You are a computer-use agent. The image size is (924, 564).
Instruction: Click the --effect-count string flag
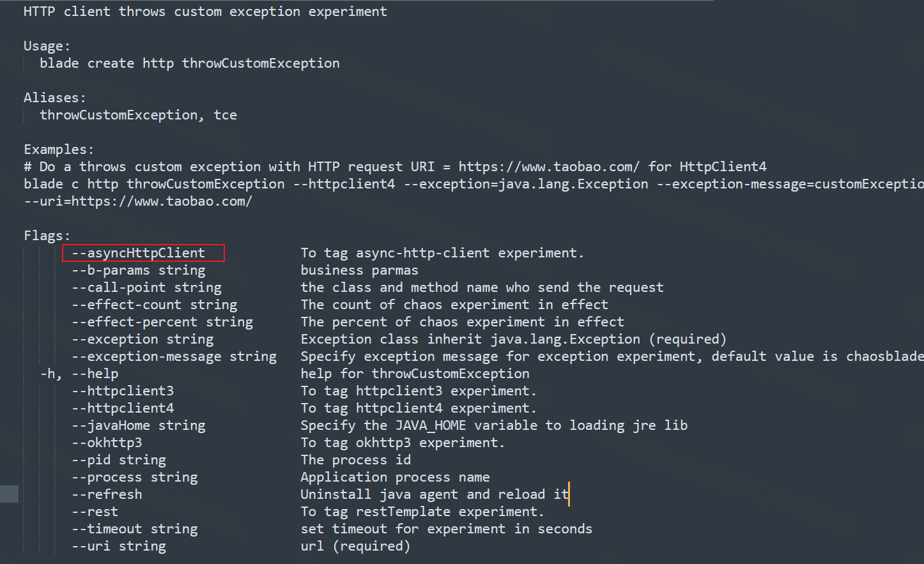point(155,305)
